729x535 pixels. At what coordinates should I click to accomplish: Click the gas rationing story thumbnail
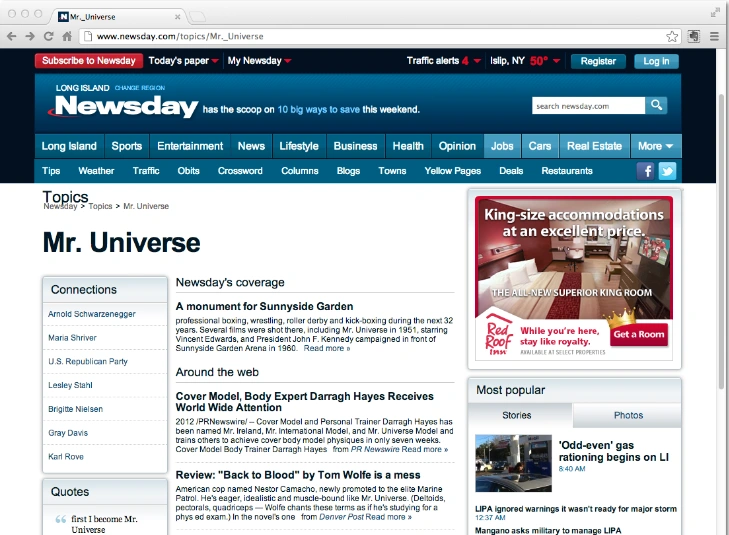click(513, 463)
